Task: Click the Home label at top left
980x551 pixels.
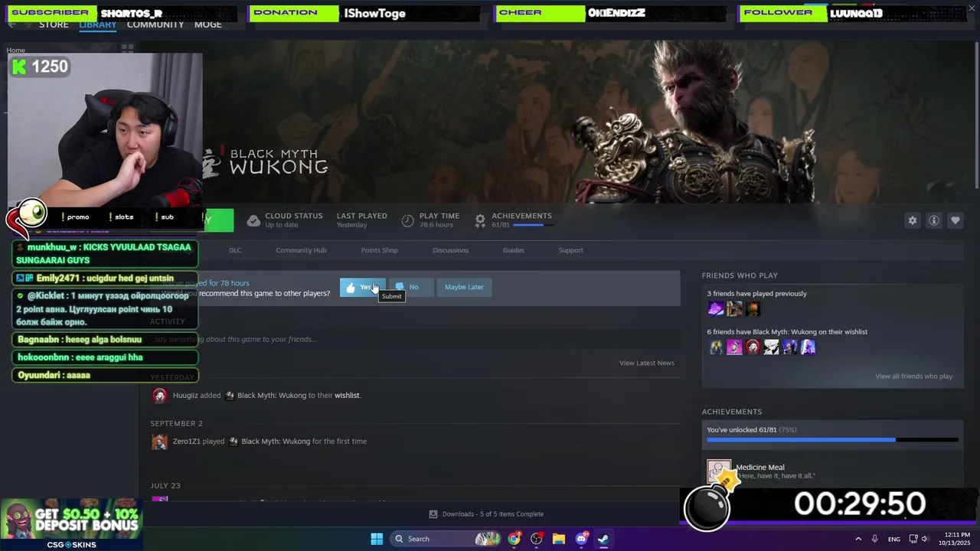Action: pos(16,51)
